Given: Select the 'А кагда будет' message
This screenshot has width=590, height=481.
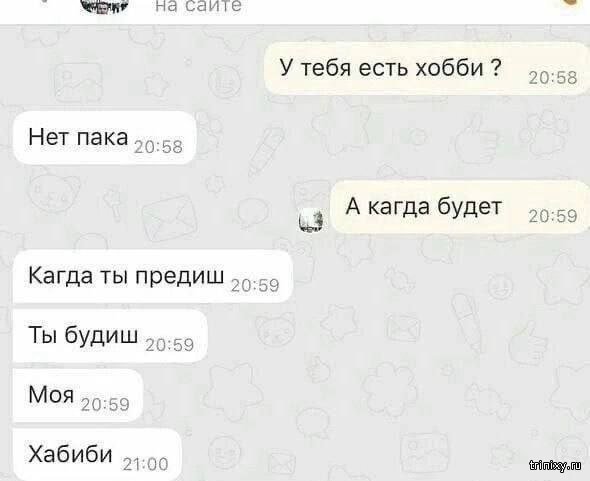Looking at the screenshot, I should click(x=459, y=207).
